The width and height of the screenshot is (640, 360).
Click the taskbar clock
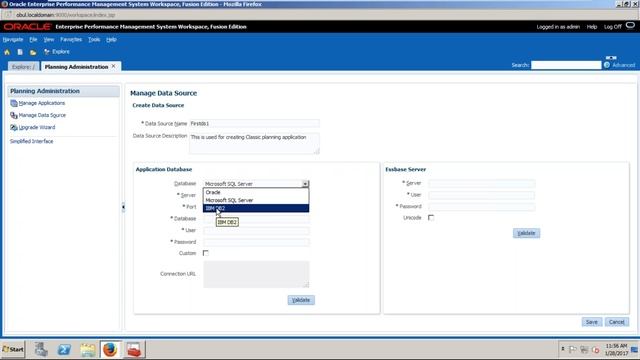(x=616, y=350)
